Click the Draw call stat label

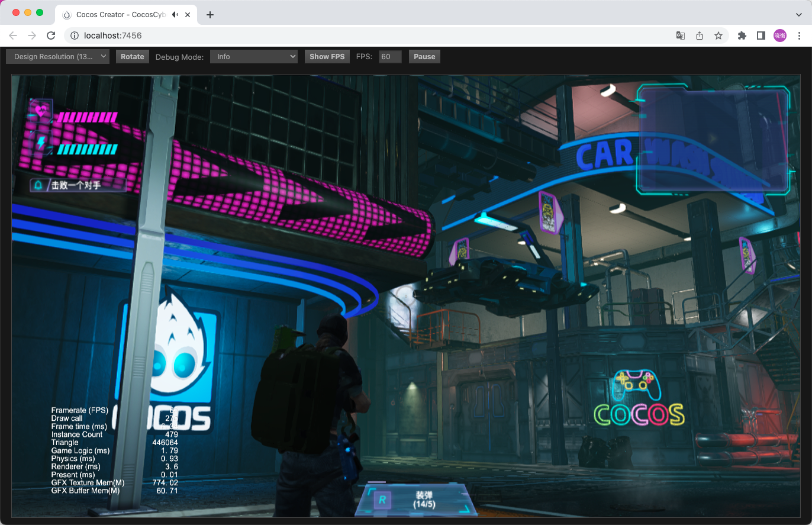tap(67, 418)
